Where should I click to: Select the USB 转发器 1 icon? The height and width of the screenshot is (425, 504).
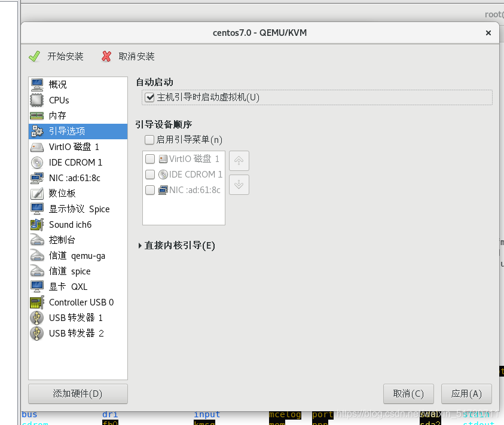point(37,317)
